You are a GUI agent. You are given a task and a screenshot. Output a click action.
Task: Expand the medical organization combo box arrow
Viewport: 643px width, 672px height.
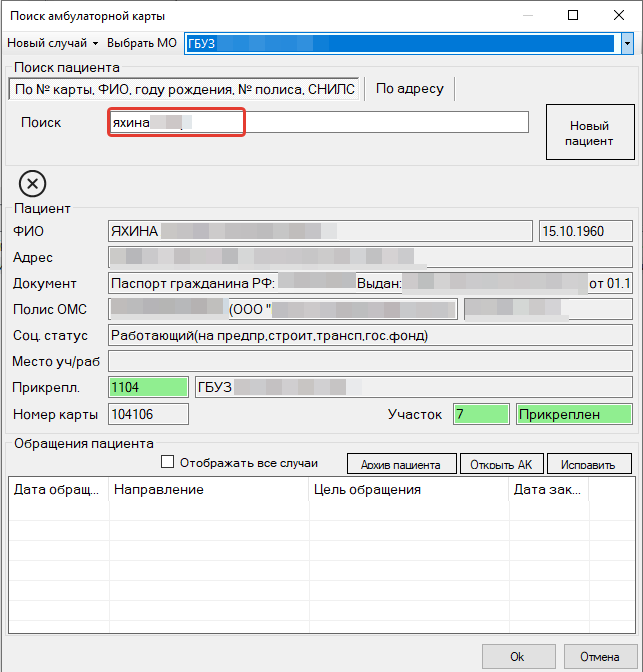click(x=626, y=44)
